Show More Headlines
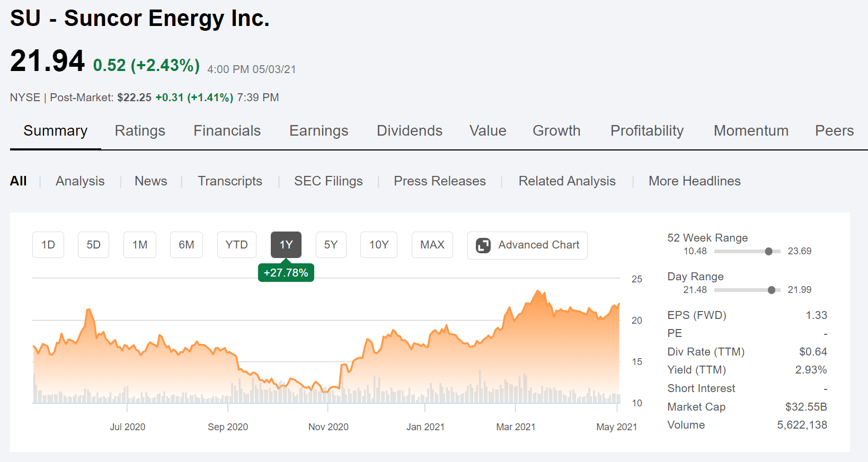Image resolution: width=868 pixels, height=462 pixels. coord(694,181)
